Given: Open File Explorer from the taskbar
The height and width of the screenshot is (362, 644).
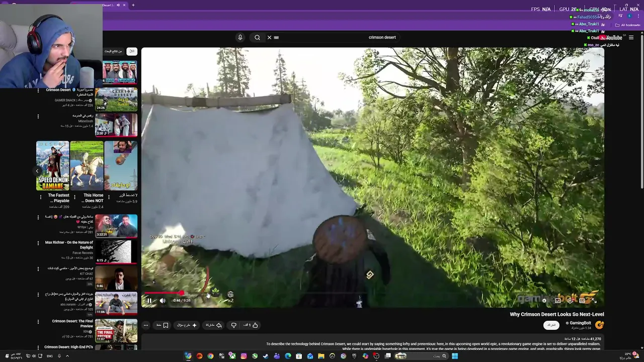Looking at the screenshot, I should coord(321,356).
